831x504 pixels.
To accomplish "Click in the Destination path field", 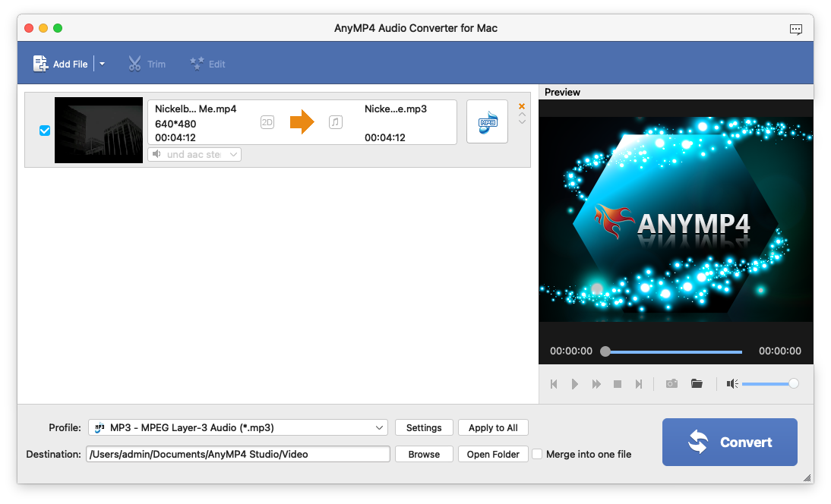I will (238, 454).
